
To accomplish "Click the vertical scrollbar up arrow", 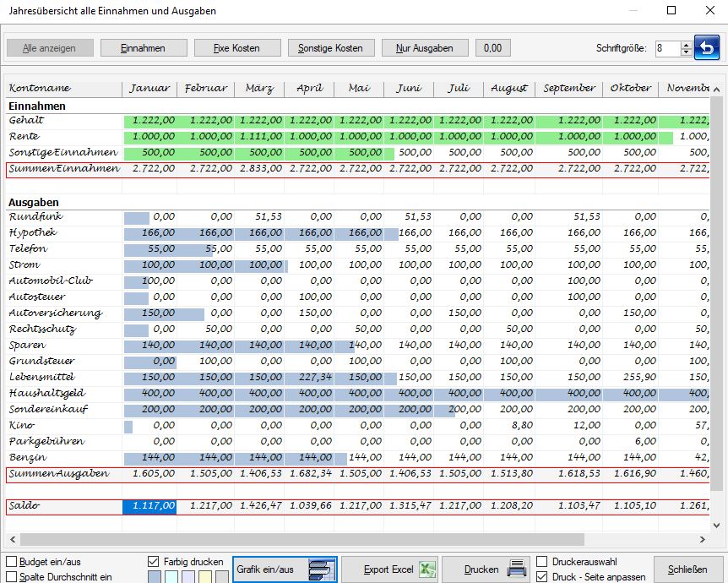I will 717,88.
